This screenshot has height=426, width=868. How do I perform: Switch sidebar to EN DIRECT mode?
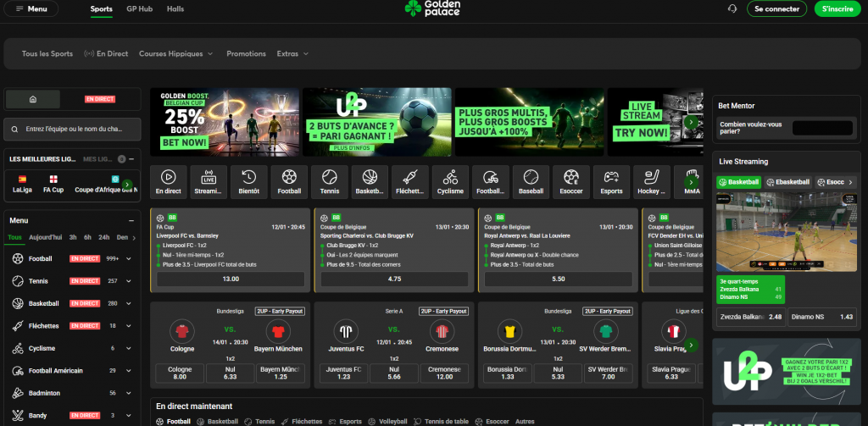tap(100, 99)
